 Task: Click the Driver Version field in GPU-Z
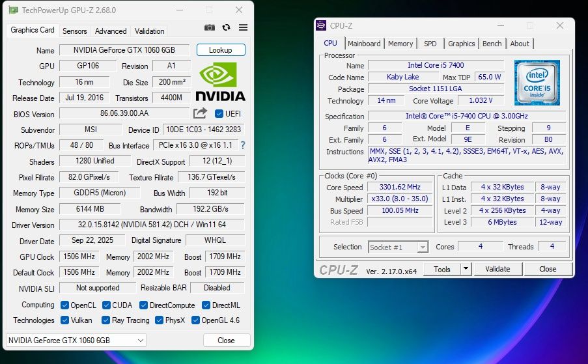click(152, 225)
